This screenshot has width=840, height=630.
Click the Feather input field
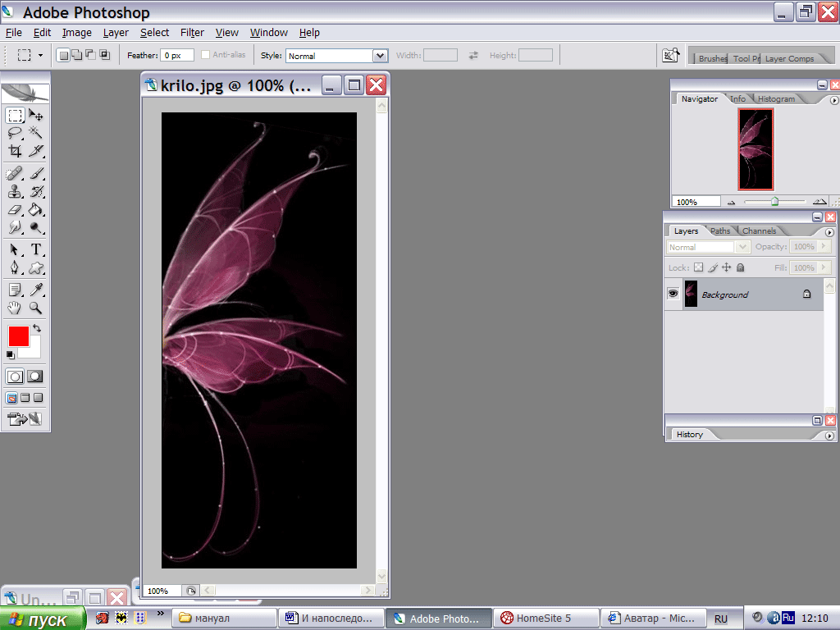tap(177, 55)
